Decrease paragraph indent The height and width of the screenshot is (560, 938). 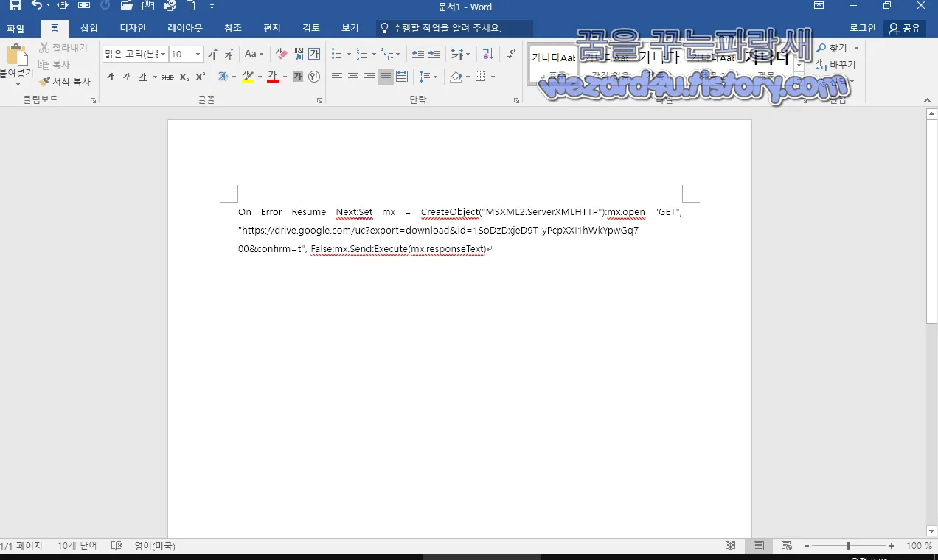pyautogui.click(x=418, y=54)
